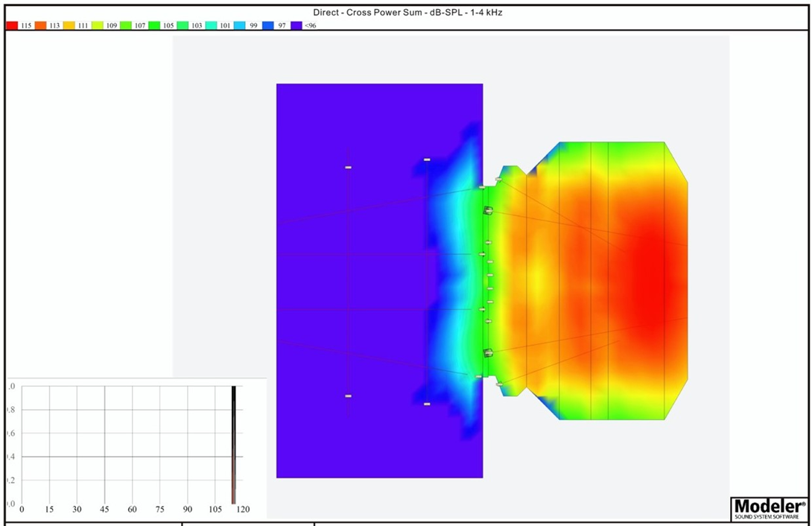Select the speaker at the lower angled stage corner

coord(498,384)
